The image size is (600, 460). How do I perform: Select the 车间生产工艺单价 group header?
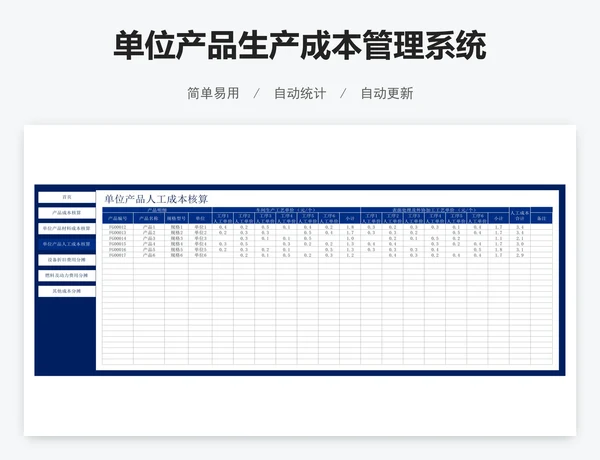coord(286,210)
